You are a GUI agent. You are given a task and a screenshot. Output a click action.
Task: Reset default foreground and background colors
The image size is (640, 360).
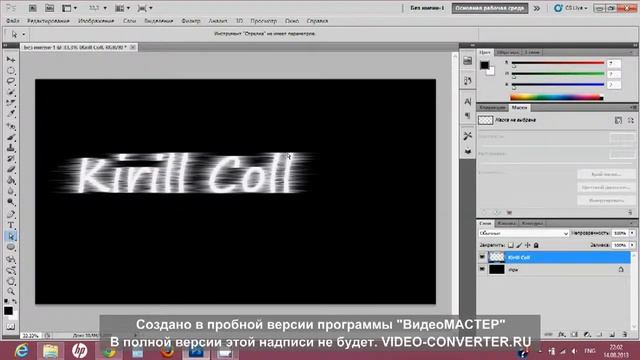[7, 301]
